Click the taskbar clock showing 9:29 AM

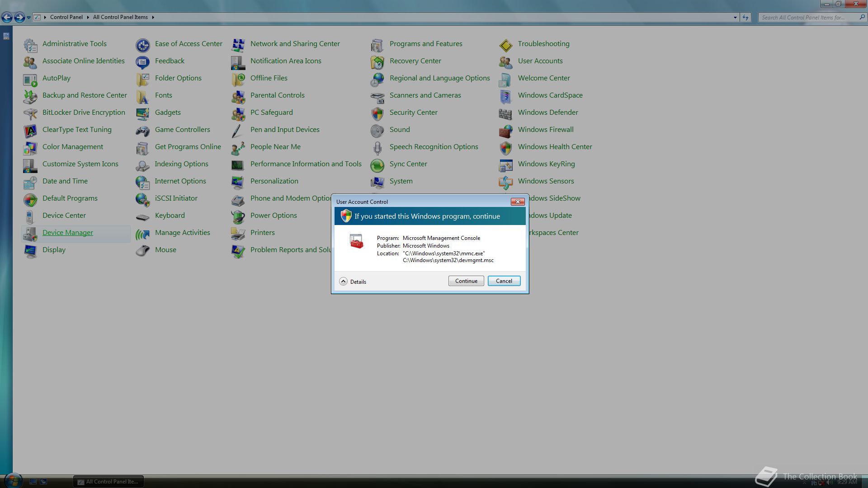click(847, 482)
